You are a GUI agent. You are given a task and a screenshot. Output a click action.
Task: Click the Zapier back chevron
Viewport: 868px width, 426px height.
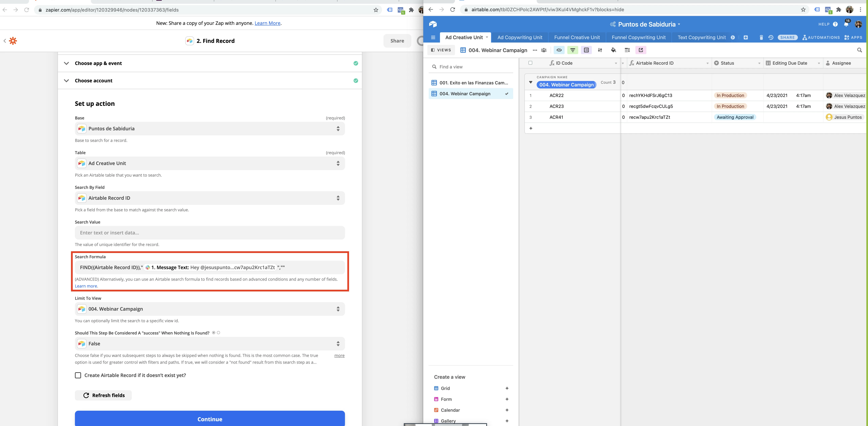[x=5, y=41]
